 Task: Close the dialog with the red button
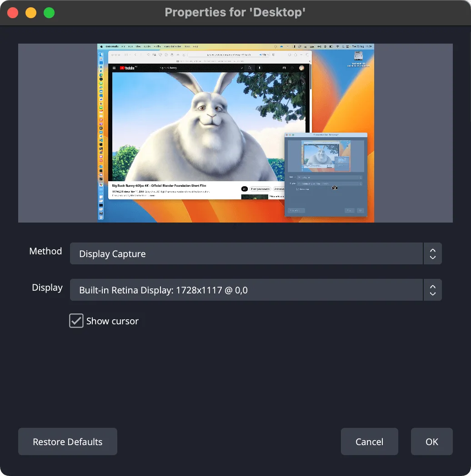(13, 13)
